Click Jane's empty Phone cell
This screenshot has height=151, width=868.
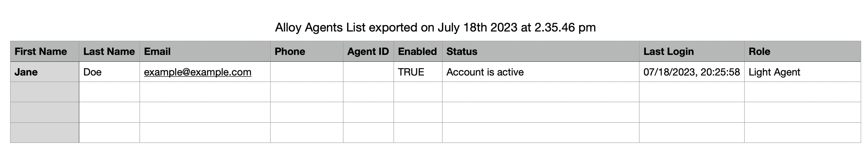307,72
